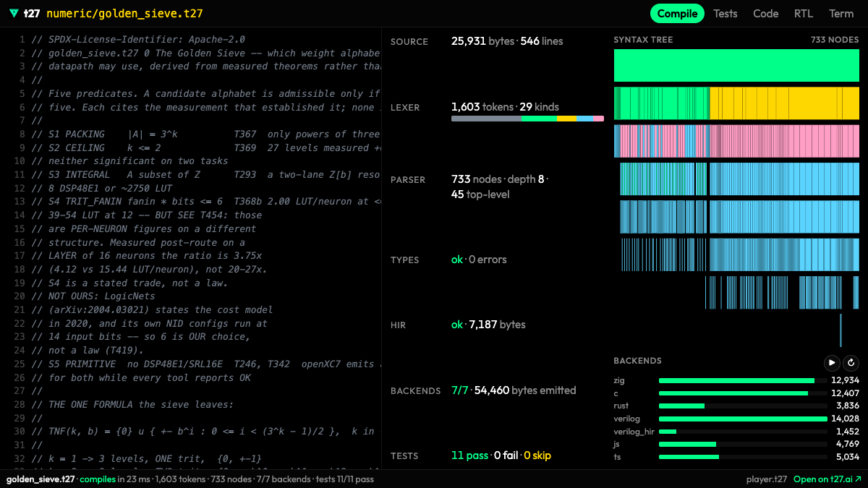The height and width of the screenshot is (488, 868).
Task: Click the verilog backend progress bar
Action: (x=743, y=419)
